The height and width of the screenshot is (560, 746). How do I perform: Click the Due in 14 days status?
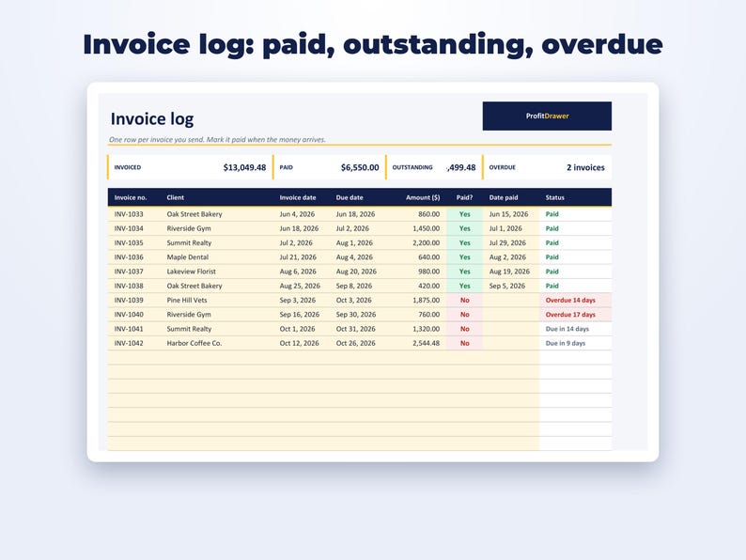567,329
